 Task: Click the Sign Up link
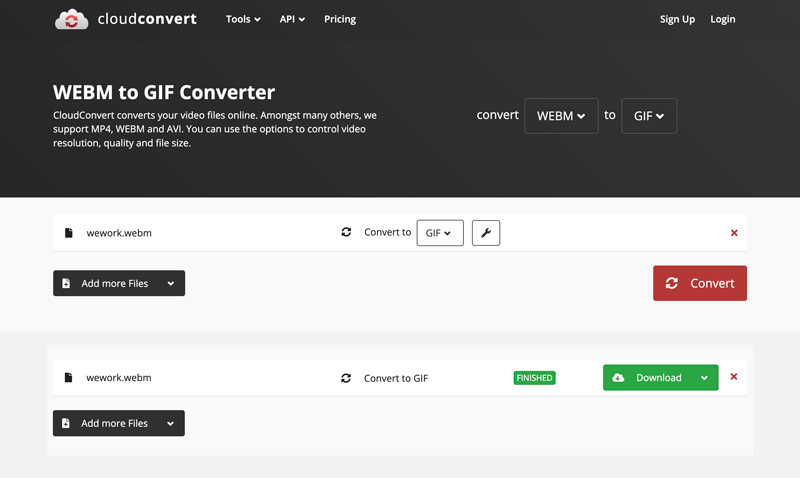[677, 19]
